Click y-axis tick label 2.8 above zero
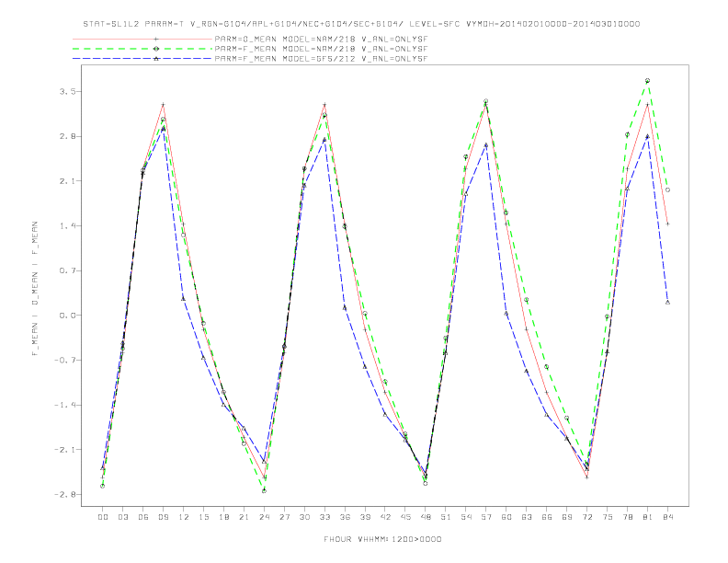 click(67, 136)
